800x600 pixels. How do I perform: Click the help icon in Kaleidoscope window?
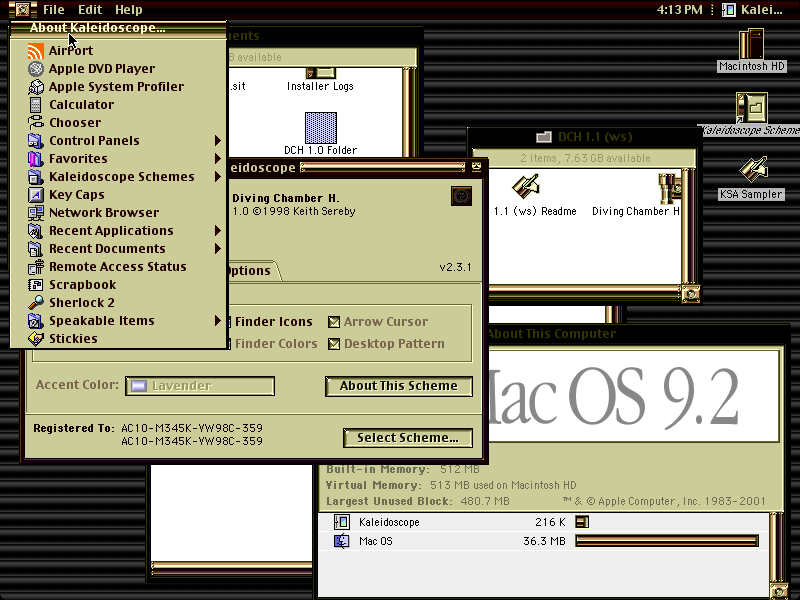(461, 196)
